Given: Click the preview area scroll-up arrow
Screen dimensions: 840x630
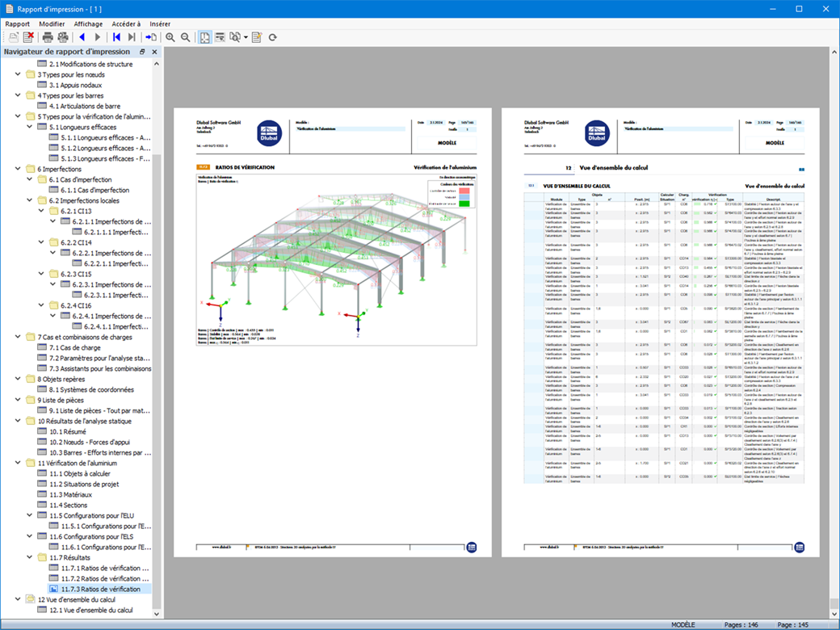Looking at the screenshot, I should 834,52.
